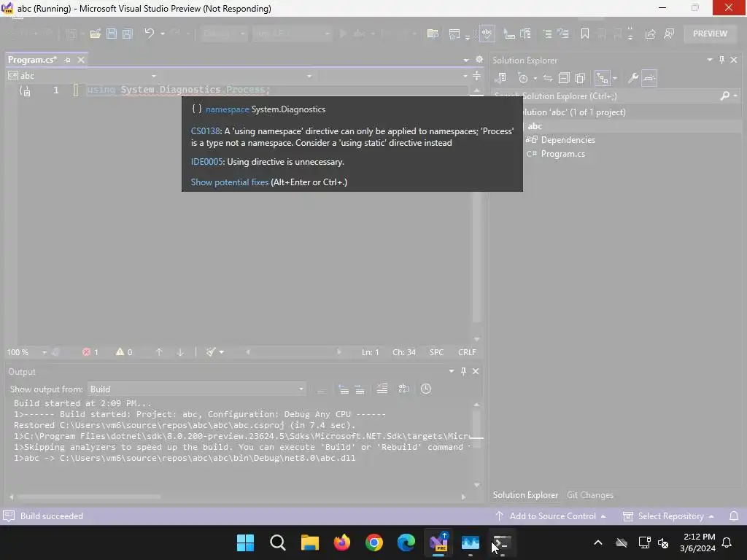Viewport: 747px width, 560px height.
Task: Open the Output window options arrow
Action: click(x=451, y=371)
